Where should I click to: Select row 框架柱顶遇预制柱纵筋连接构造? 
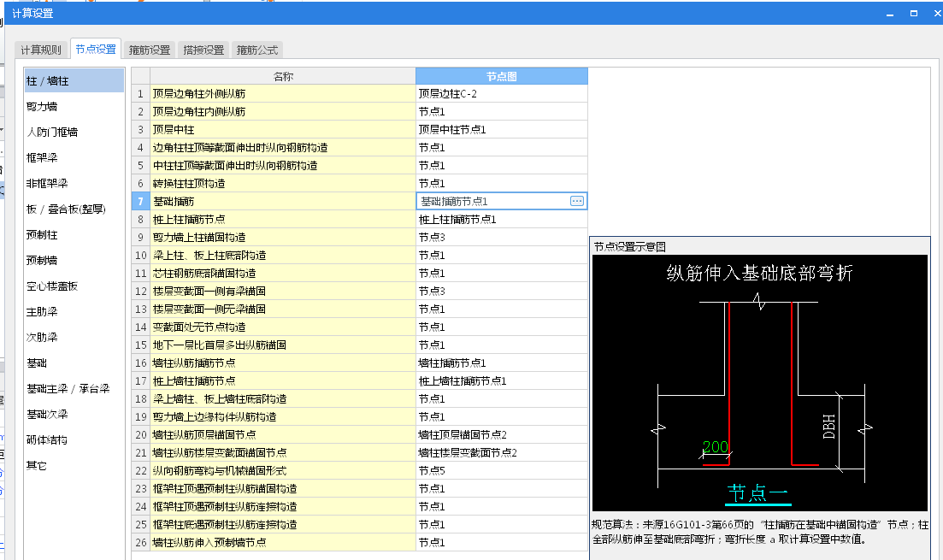pyautogui.click(x=283, y=507)
